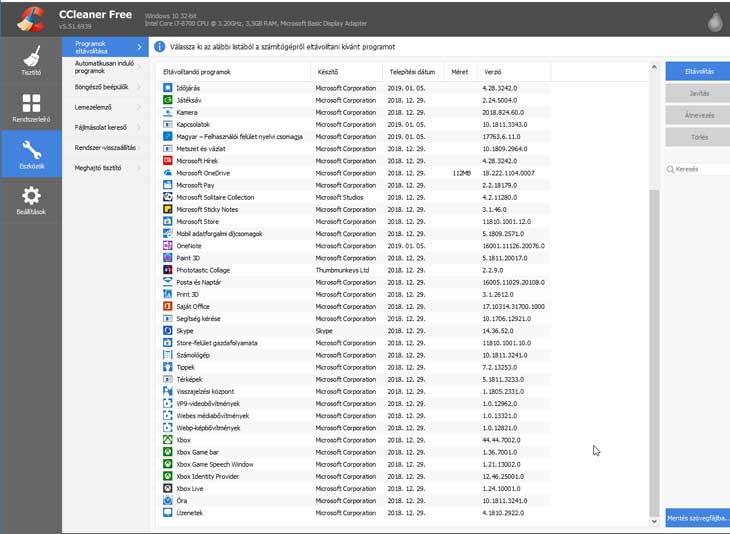Click the Tippek app icon
This screenshot has width=730, height=534.
168,367
